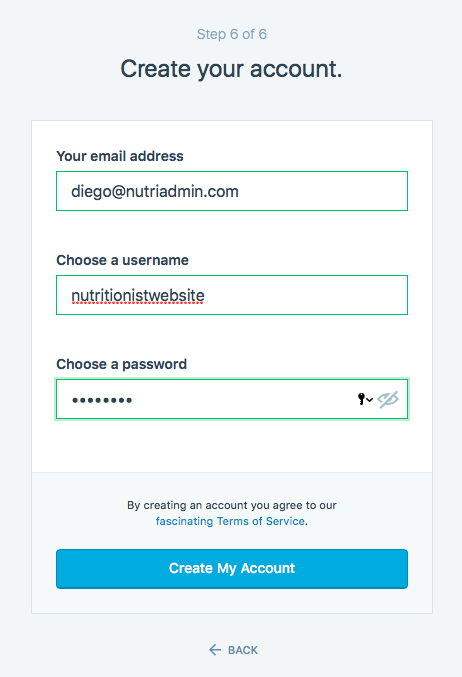Click the "By creating an account" agreement text
Screen dimensions: 462x677
(232, 505)
